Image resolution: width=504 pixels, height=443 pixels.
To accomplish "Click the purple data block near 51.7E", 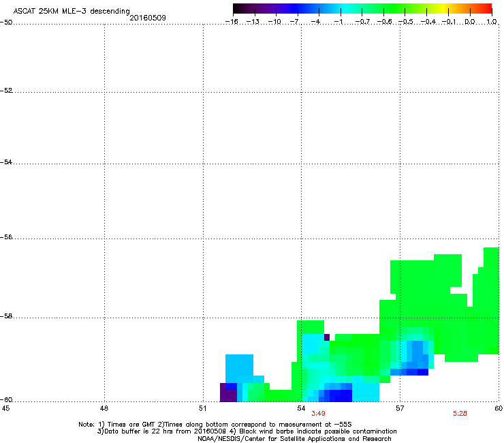I will coord(228,393).
